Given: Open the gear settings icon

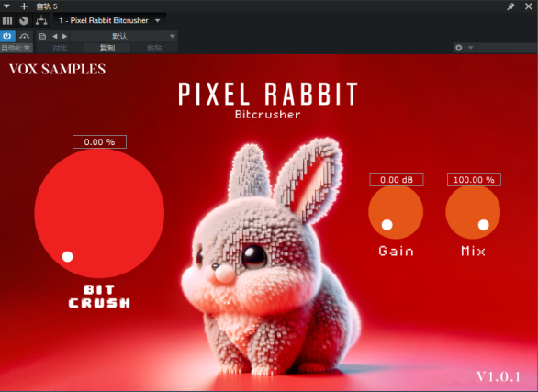Looking at the screenshot, I should [458, 48].
